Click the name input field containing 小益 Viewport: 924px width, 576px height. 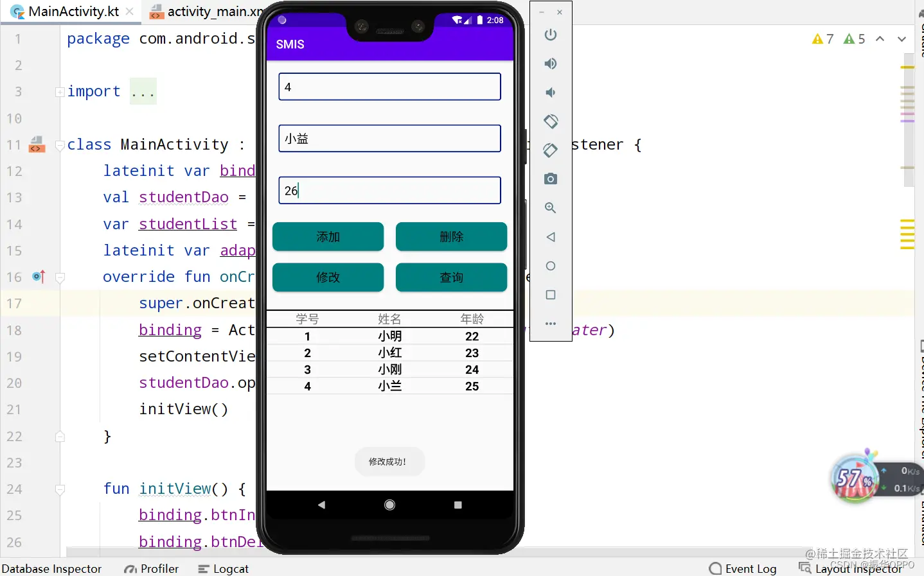(x=389, y=139)
